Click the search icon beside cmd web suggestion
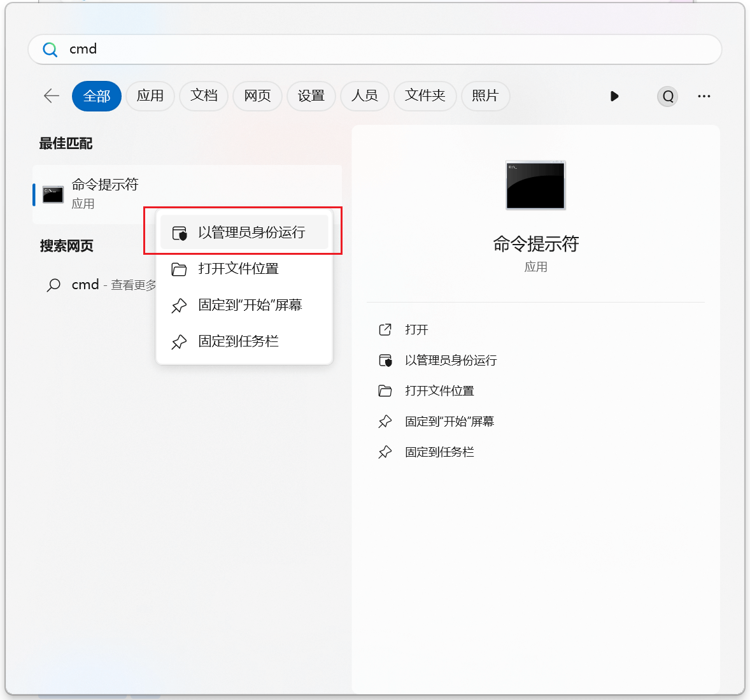This screenshot has width=750, height=700. point(53,285)
